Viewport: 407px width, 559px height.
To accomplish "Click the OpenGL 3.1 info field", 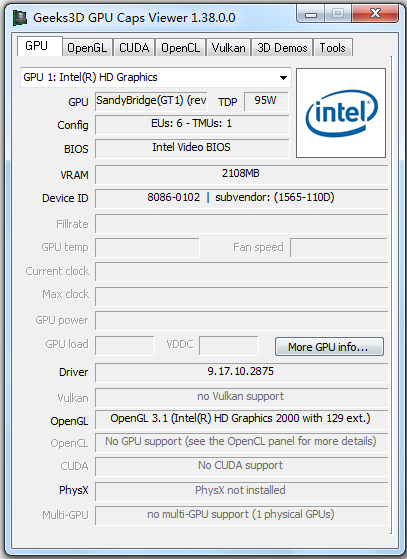I will coord(241,420).
